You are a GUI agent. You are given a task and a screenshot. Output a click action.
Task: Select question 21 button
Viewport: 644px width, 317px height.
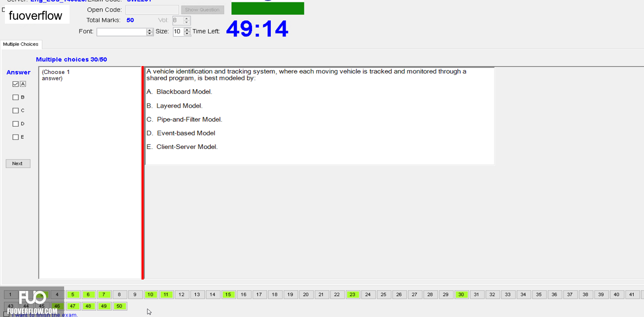coord(321,295)
